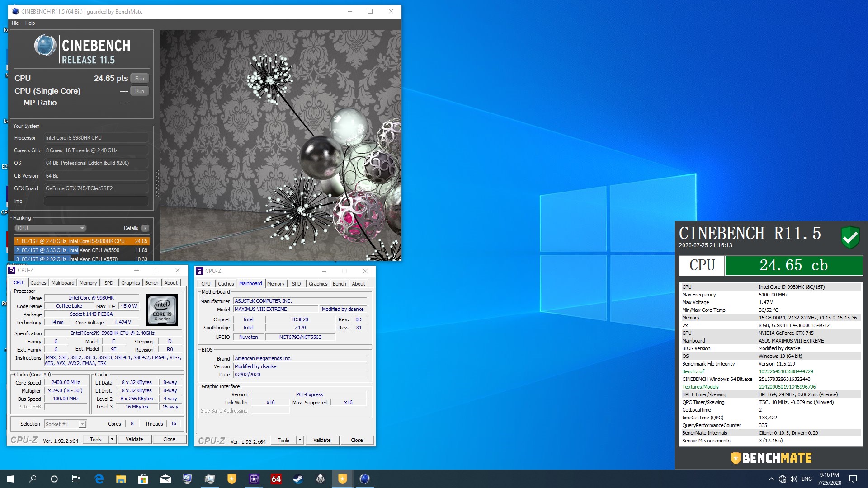The width and height of the screenshot is (868, 488).
Task: Open the Socket #1 selection dropdown
Action: pyautogui.click(x=65, y=424)
